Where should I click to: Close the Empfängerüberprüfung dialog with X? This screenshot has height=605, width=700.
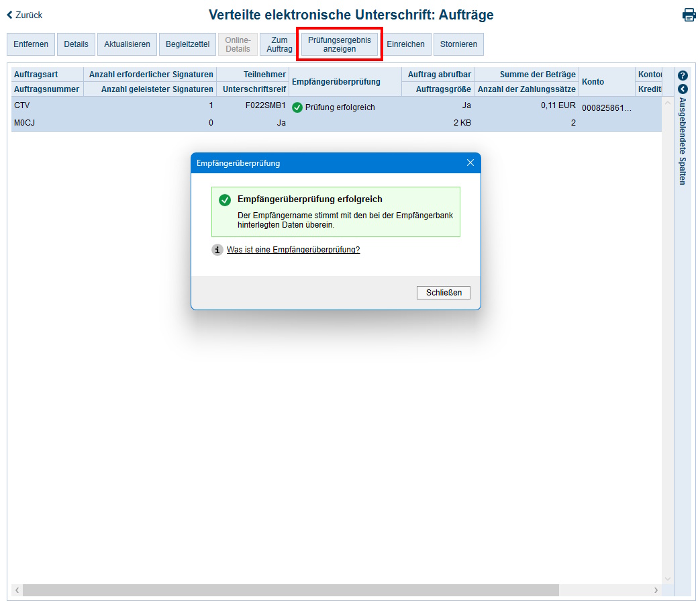tap(470, 162)
